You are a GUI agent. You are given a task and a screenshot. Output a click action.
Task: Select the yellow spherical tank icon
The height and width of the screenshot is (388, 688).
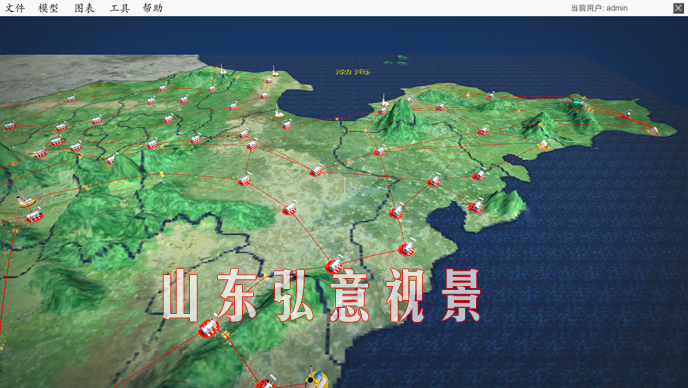coord(317,379)
